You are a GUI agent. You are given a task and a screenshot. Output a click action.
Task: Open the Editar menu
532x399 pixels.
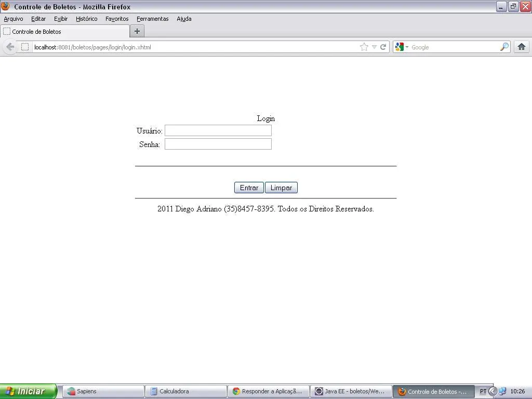point(38,19)
